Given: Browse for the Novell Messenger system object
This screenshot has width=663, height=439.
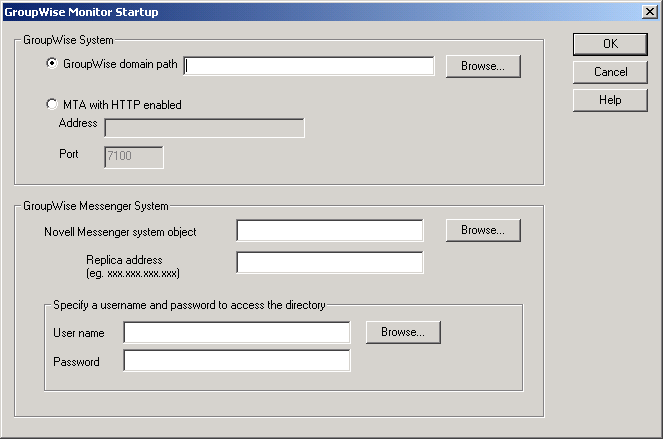Looking at the screenshot, I should click(x=483, y=230).
